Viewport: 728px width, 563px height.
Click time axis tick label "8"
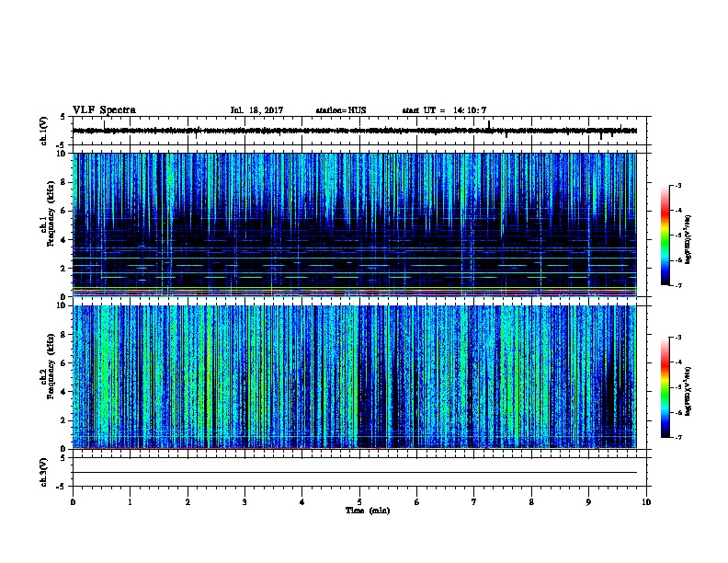click(531, 502)
